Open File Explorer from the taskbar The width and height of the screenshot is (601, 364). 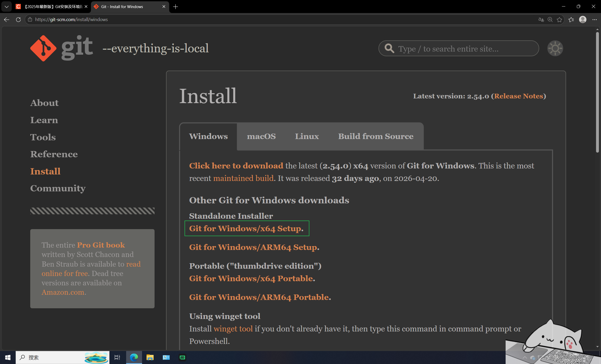pos(150,357)
